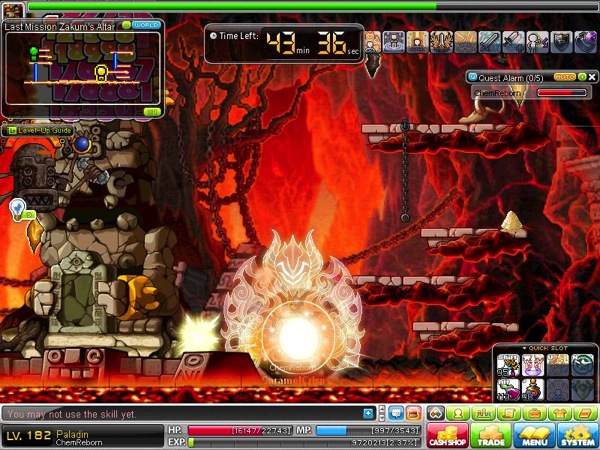
Task: Click the Paladin job label
Action: click(x=72, y=434)
